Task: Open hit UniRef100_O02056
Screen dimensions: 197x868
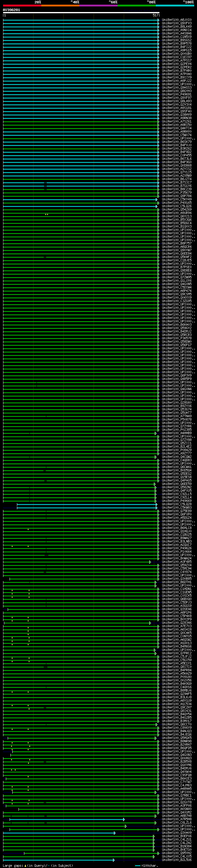Action: click(177, 680)
